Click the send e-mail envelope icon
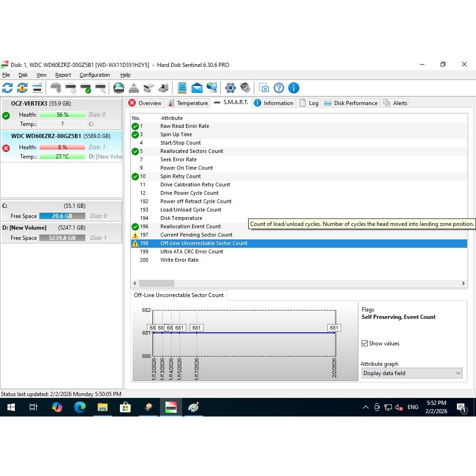Viewport: 476px width, 476px height. 197,88
